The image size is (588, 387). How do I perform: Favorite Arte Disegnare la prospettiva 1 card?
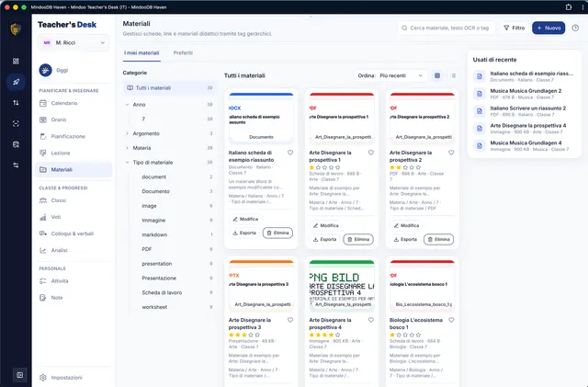[x=371, y=153]
